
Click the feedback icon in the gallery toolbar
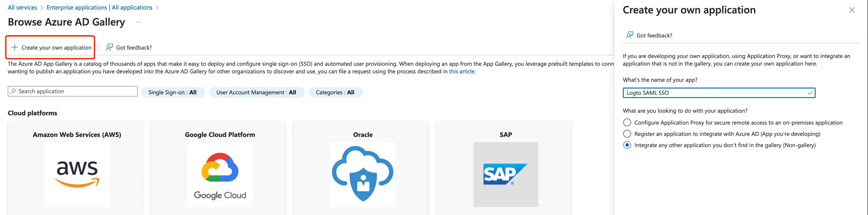pos(109,47)
